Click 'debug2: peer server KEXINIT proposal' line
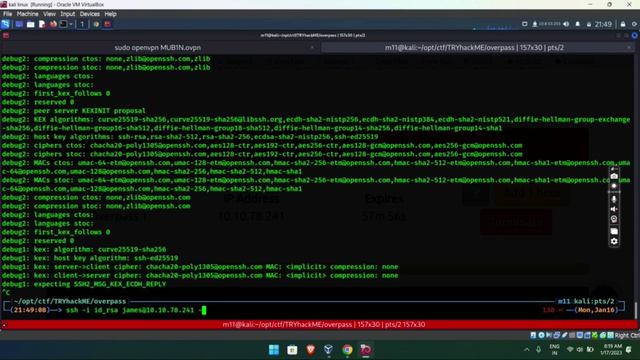Viewport: 640px width, 360px height. click(73, 111)
